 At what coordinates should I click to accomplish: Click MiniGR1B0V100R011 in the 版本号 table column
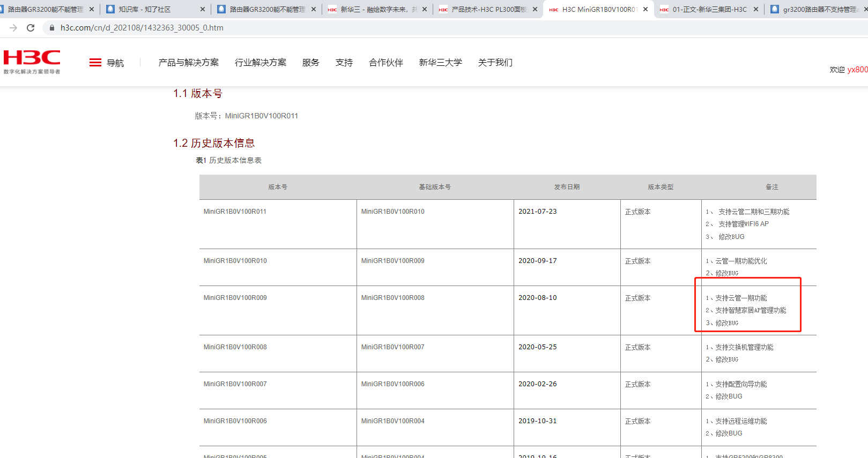(x=235, y=212)
